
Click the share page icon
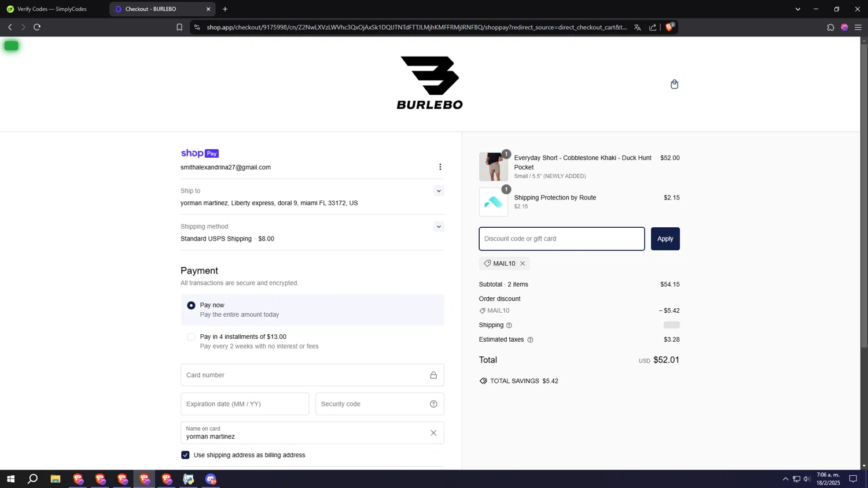coord(653,27)
